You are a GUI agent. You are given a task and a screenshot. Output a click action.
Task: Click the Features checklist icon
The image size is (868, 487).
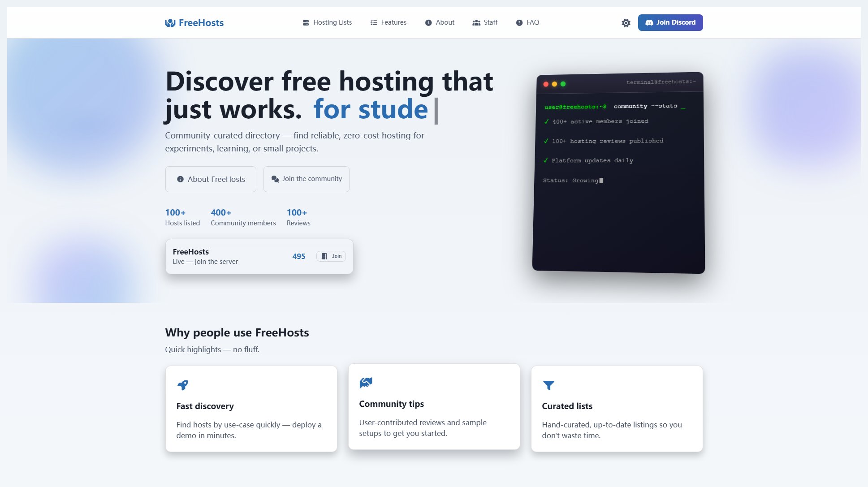tap(372, 22)
